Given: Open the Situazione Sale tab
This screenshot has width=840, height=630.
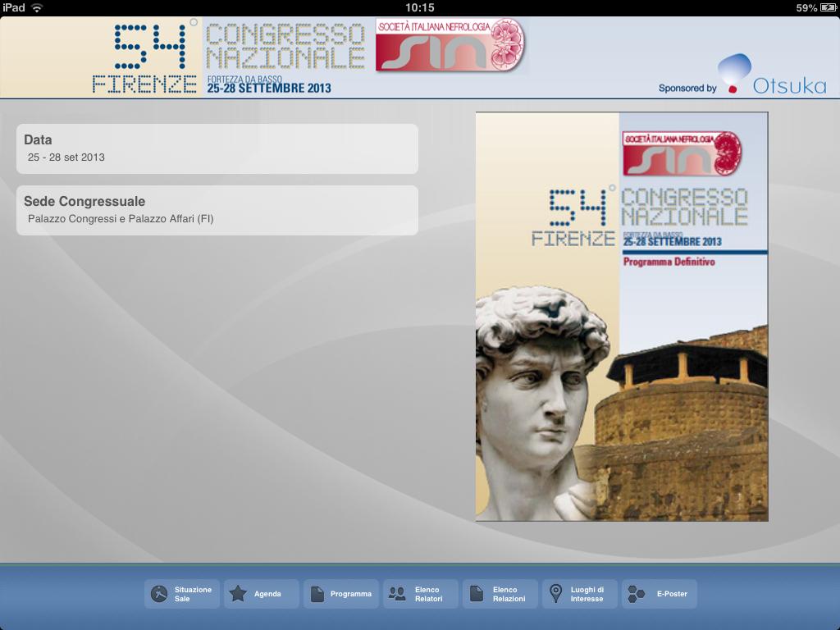Looking at the screenshot, I should pos(181,594).
